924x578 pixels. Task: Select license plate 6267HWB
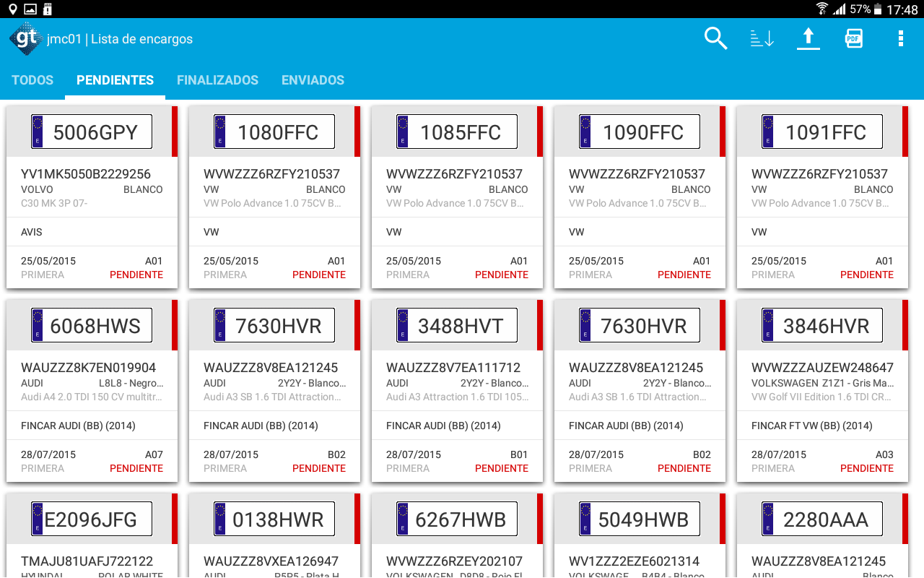457,519
